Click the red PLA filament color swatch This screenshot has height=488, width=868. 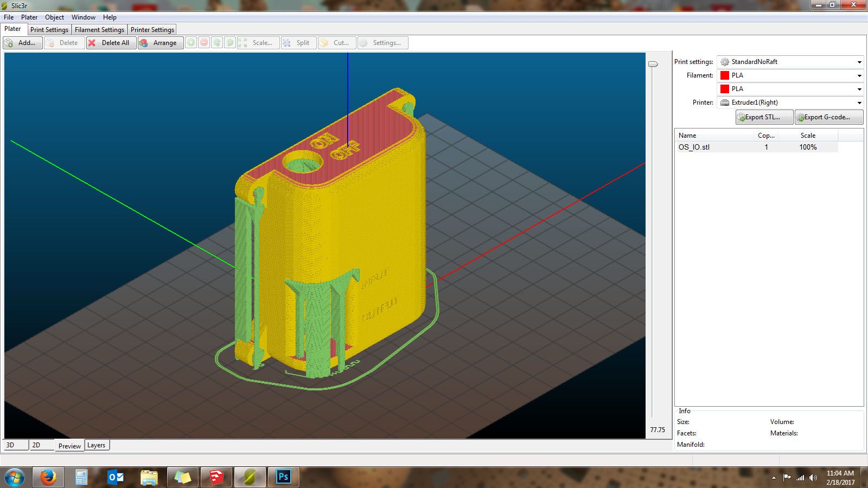point(724,75)
